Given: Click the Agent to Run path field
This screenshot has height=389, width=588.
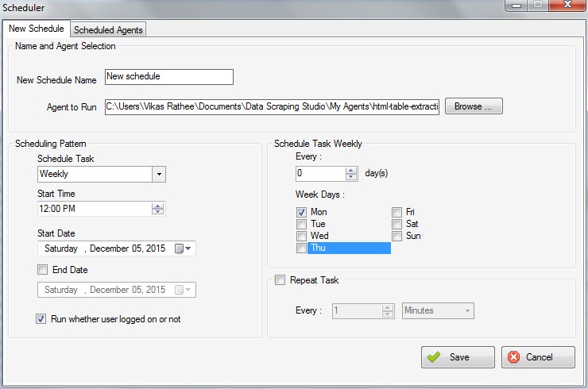Looking at the screenshot, I should coord(272,107).
